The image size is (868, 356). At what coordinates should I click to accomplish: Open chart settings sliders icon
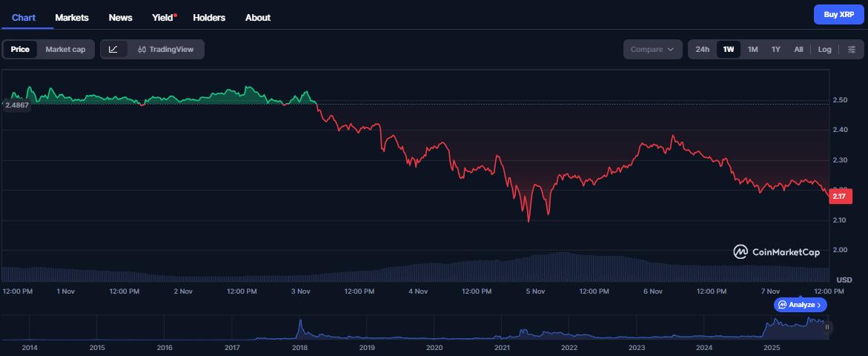tap(852, 50)
